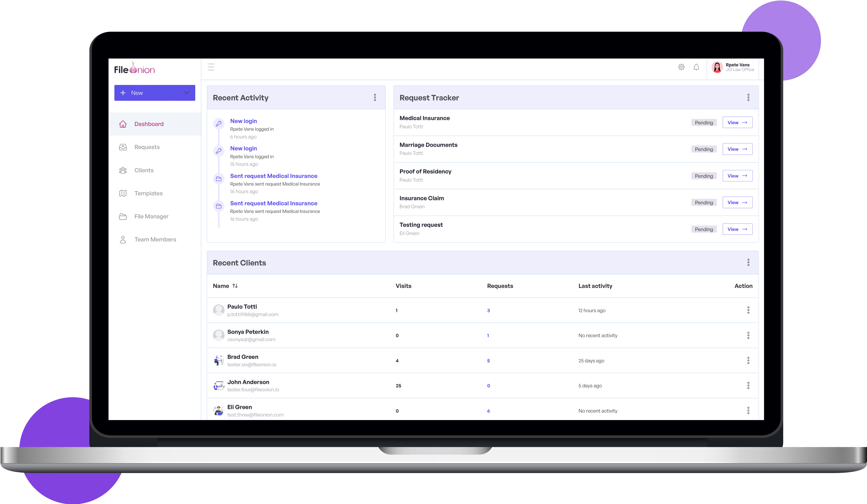Open the Dashboard home icon
Image resolution: width=867 pixels, height=504 pixels.
tap(123, 124)
